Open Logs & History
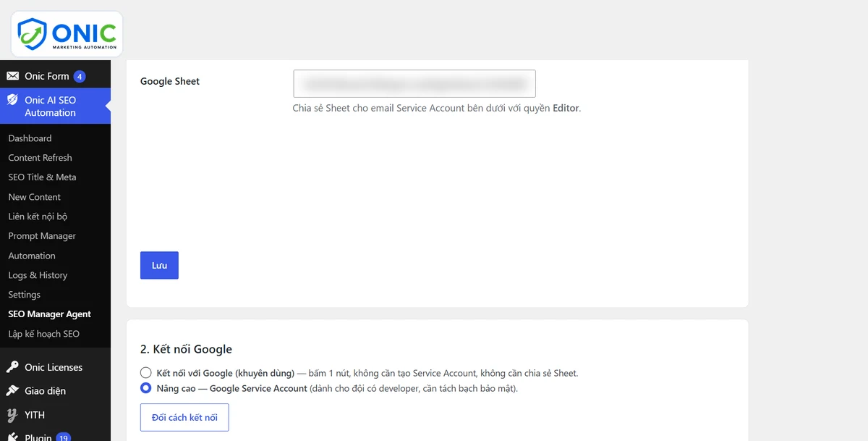Screen dimensions: 868x441 tap(38, 275)
